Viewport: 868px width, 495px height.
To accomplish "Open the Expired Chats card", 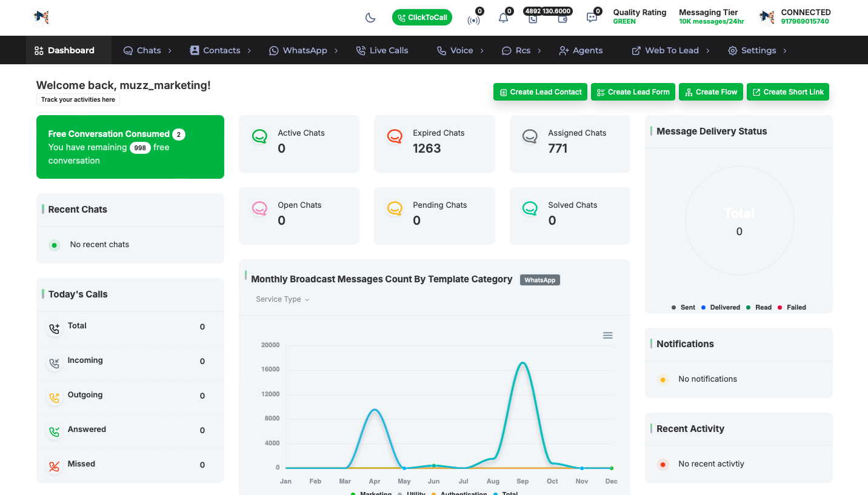I will [434, 144].
